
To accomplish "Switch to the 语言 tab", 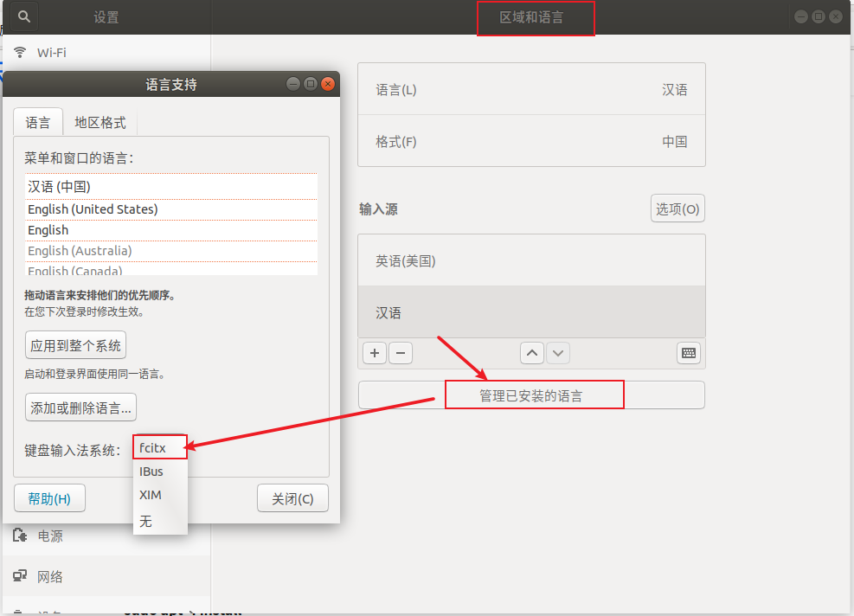I will (37, 123).
